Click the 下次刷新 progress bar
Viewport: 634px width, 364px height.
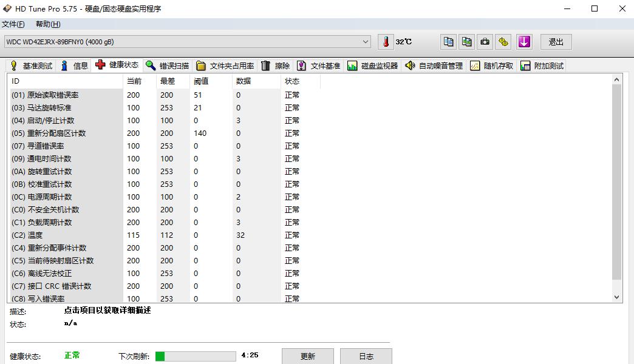click(x=196, y=356)
